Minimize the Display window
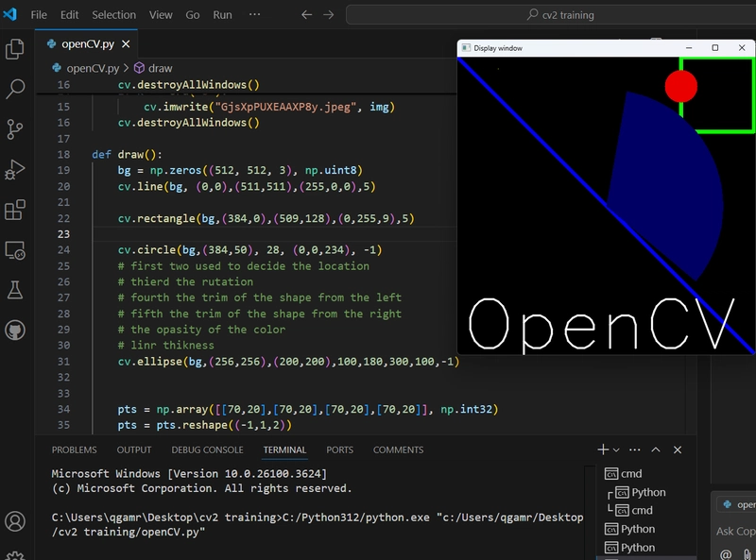756x560 pixels. 689,48
